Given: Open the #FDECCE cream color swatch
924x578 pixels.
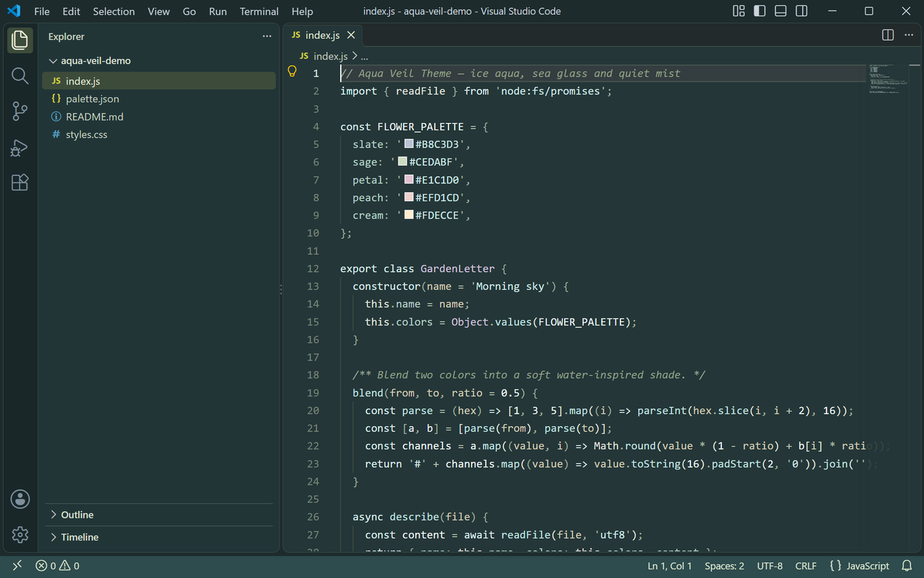Looking at the screenshot, I should (x=409, y=215).
